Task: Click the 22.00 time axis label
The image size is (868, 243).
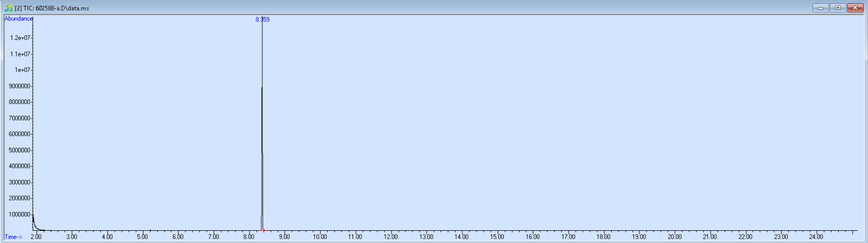Action: 745,237
